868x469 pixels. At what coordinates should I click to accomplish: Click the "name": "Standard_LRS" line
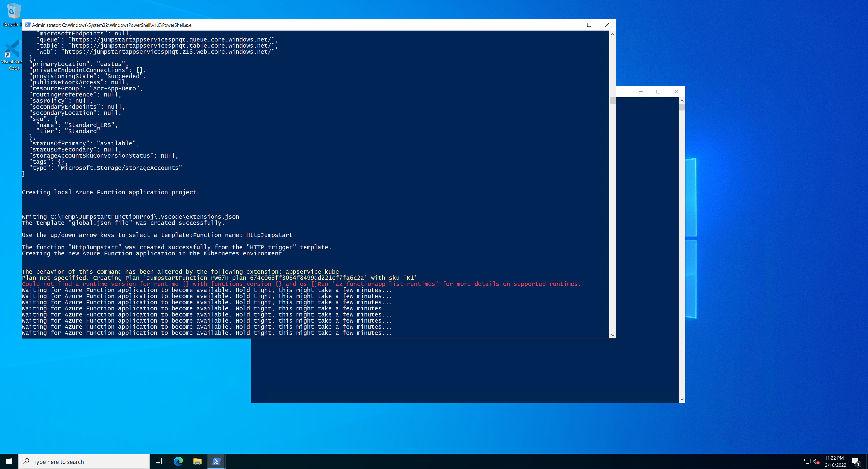[77, 125]
